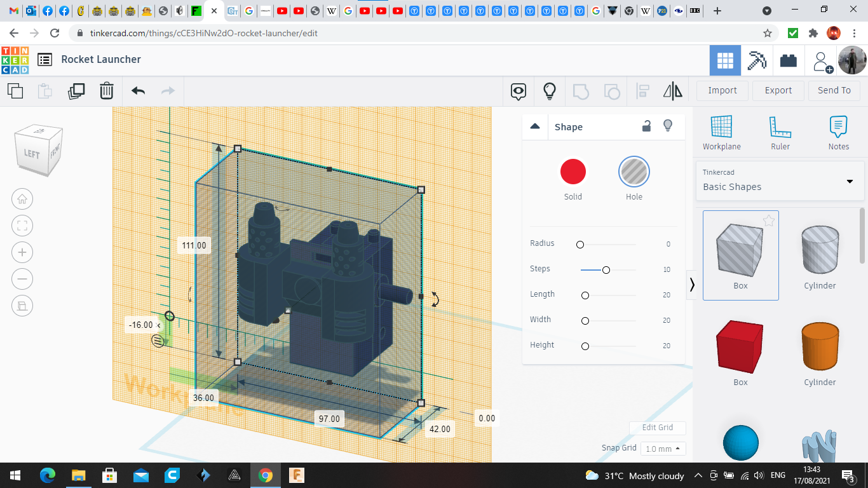Select the Mirror tool icon
Image resolution: width=868 pixels, height=488 pixels.
672,91
